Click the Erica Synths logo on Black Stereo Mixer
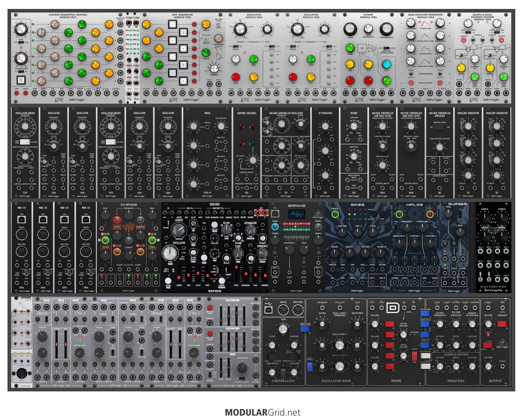The image size is (526, 420). 493,290
